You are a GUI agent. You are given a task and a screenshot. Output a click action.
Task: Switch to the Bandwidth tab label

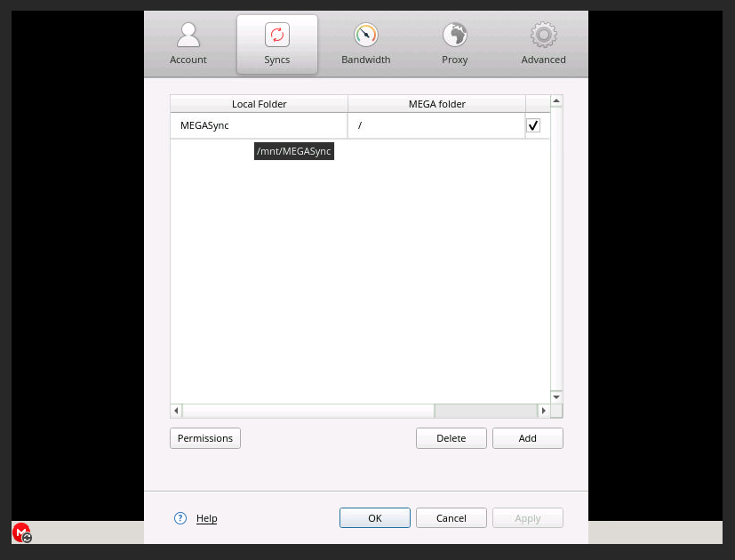(365, 60)
